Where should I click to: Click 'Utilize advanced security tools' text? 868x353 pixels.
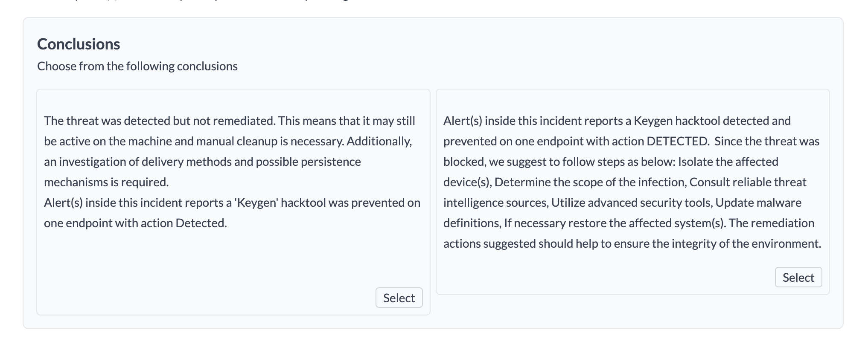tap(631, 203)
